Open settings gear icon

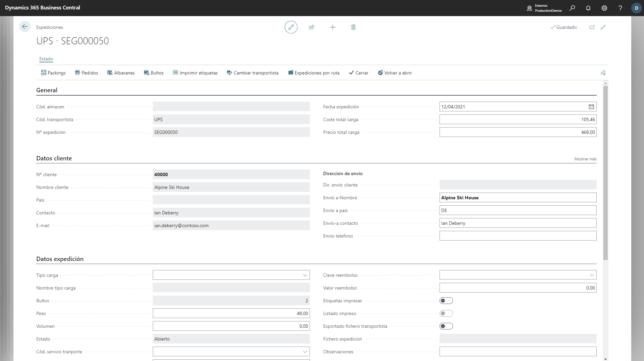coord(604,8)
